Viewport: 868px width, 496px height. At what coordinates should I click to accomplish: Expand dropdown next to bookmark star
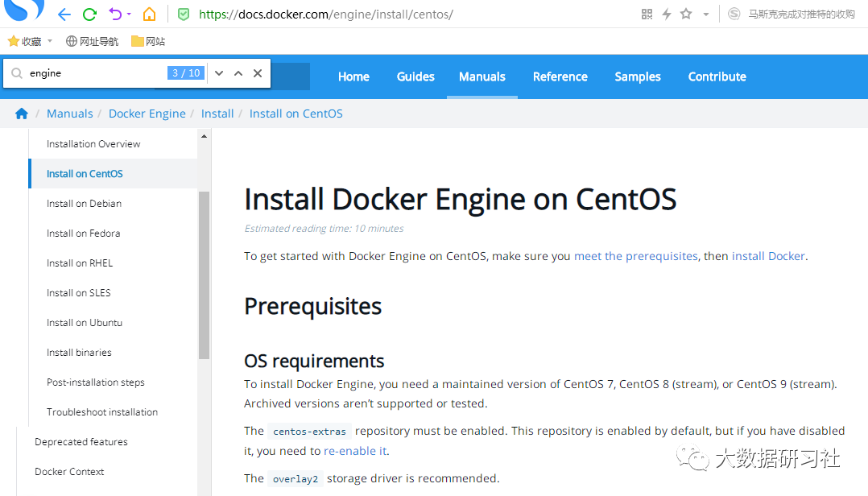(706, 15)
